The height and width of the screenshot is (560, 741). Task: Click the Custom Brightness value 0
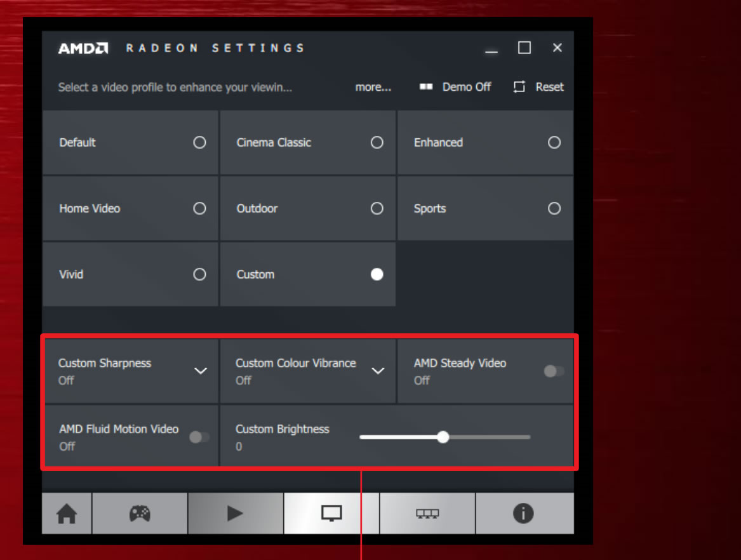click(239, 446)
